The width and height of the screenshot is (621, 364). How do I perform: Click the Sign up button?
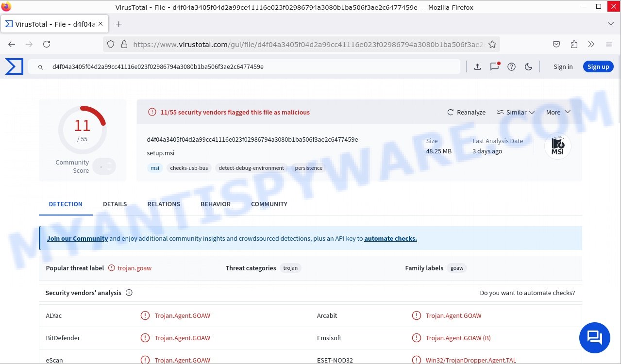click(598, 67)
